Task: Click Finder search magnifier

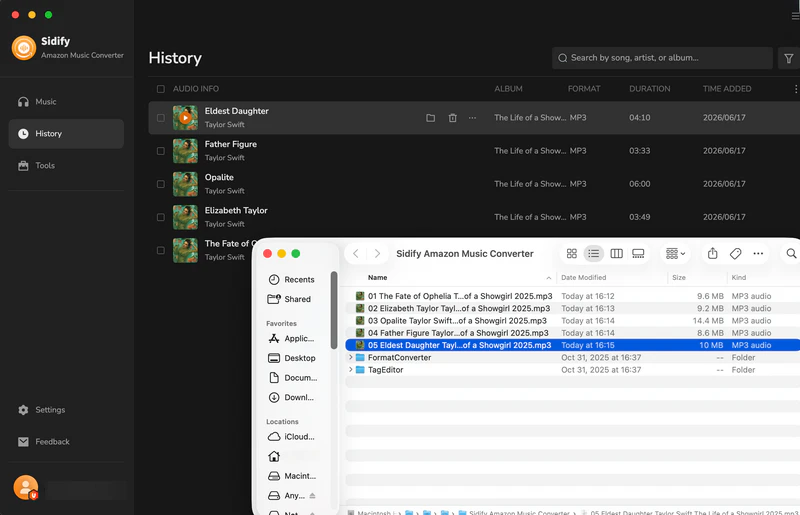Action: click(791, 254)
